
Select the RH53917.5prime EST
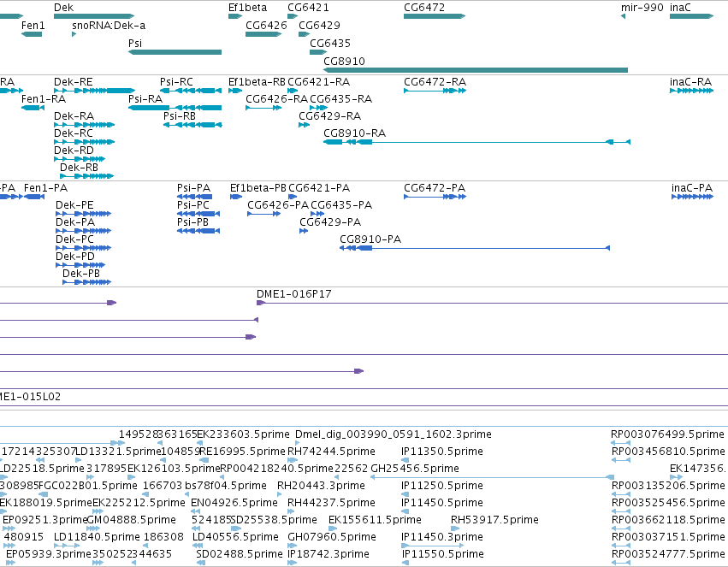pos(455,529)
